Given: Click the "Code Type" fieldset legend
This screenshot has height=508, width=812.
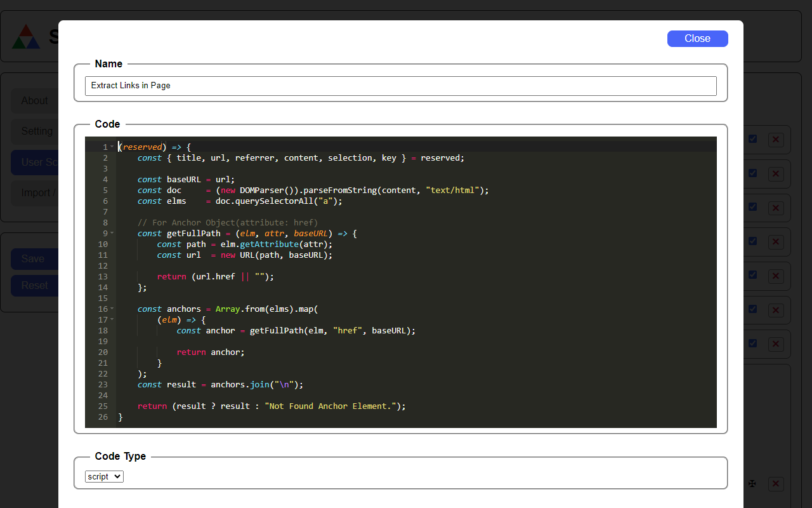Looking at the screenshot, I should pos(121,456).
